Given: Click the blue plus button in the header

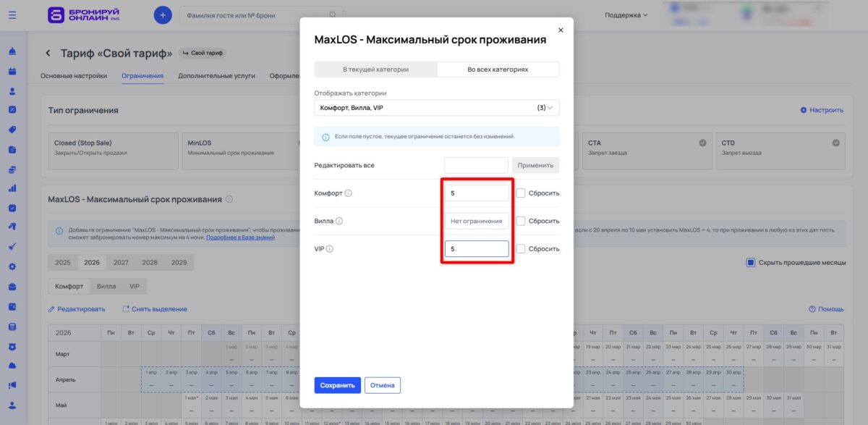Looking at the screenshot, I should (162, 14).
